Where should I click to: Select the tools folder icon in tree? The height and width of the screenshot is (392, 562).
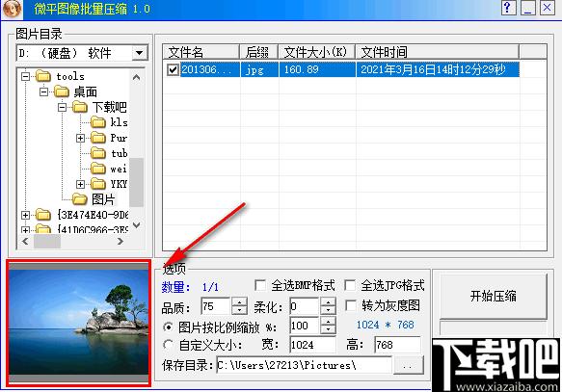tap(43, 76)
